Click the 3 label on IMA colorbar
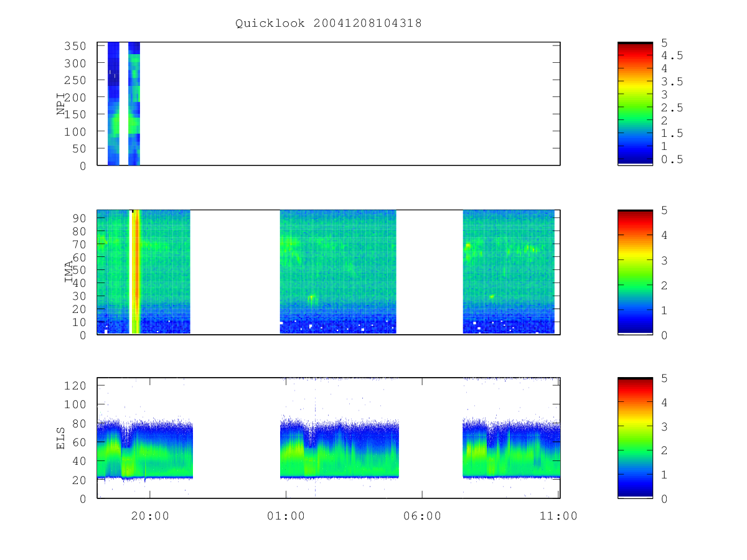The height and width of the screenshot is (560, 747). click(664, 260)
